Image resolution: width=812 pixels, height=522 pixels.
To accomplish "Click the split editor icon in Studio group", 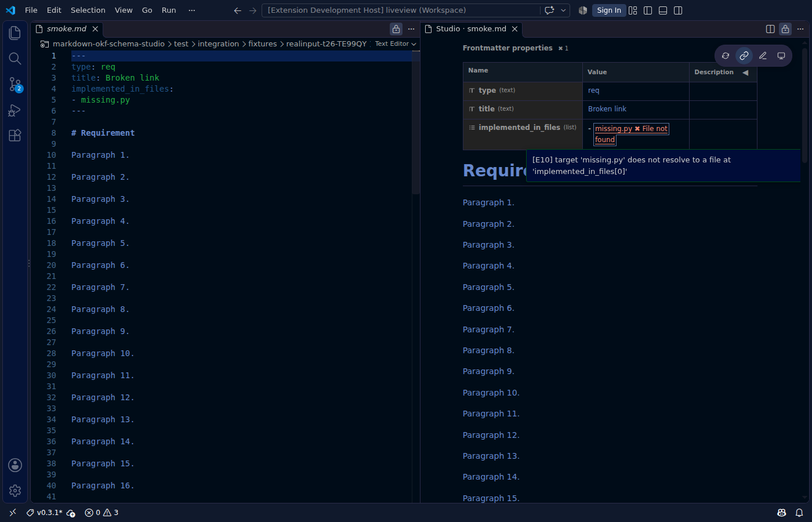I will [770, 29].
